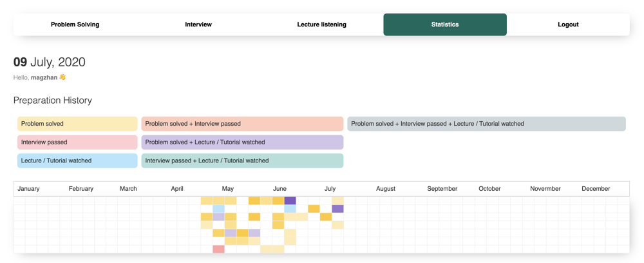The image size is (644, 263).
Task: Click the May month header
Action: 227,189
